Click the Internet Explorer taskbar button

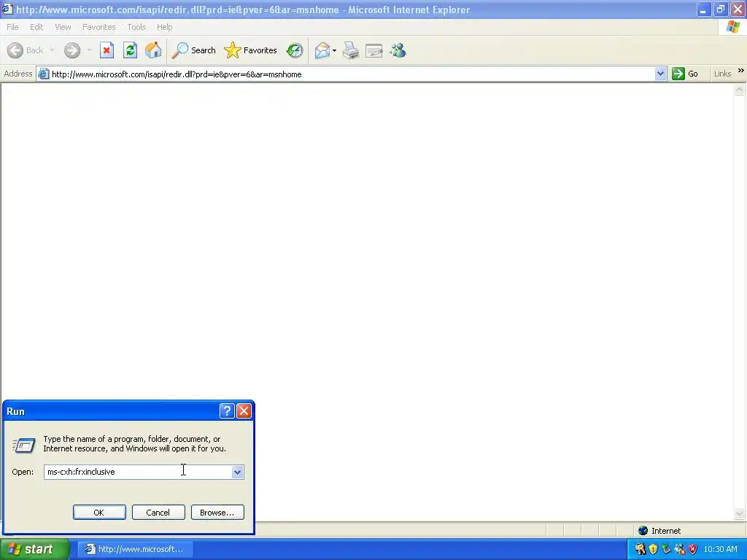coord(136,549)
